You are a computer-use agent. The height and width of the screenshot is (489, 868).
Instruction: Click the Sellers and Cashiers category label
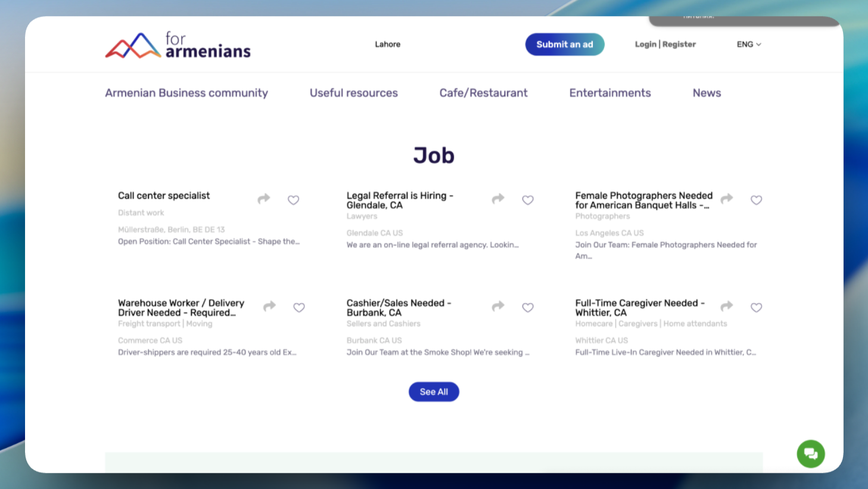click(384, 324)
